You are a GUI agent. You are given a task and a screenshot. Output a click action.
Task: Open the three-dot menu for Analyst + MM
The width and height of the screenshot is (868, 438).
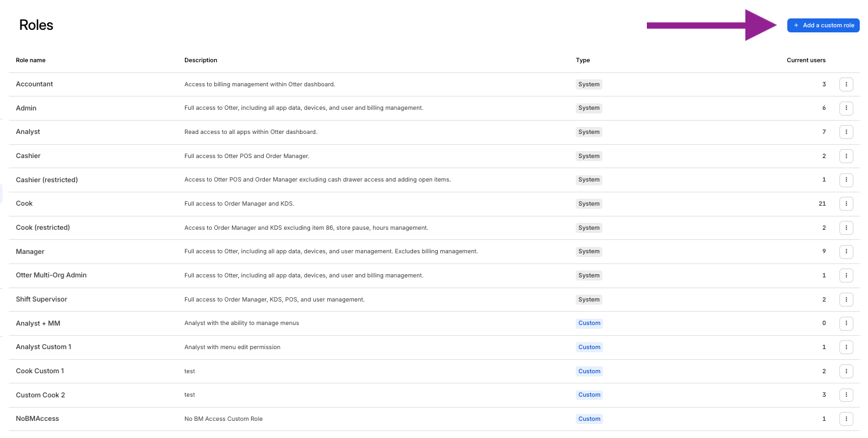846,324
